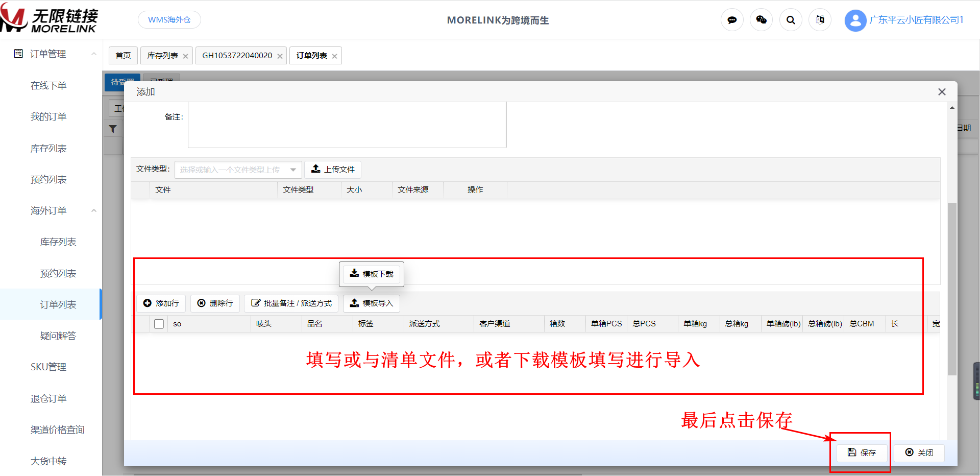Tick the select-all checkbox beside so column

[x=159, y=324]
